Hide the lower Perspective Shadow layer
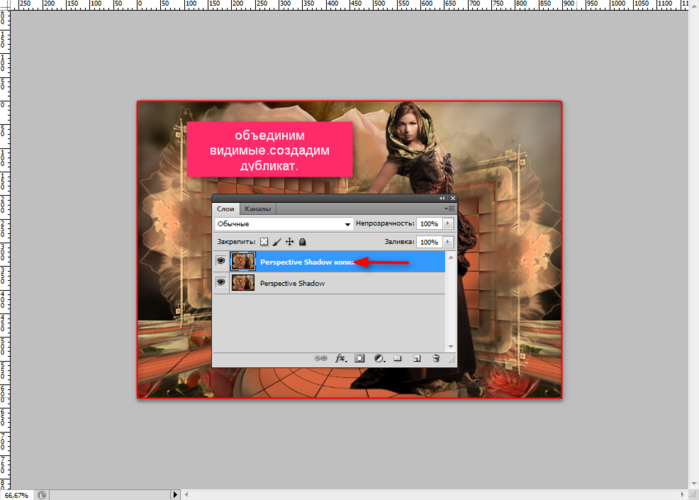This screenshot has height=500, width=699. click(x=221, y=282)
